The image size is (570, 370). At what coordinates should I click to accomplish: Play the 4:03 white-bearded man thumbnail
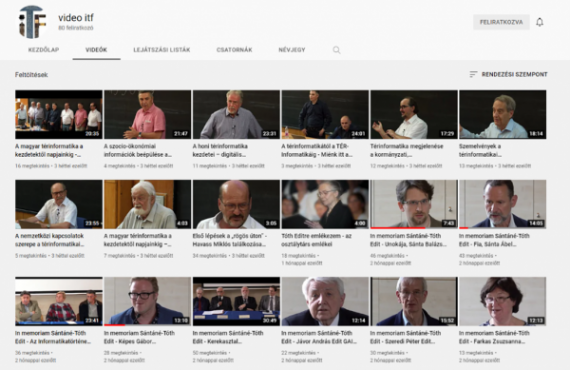pos(148,204)
